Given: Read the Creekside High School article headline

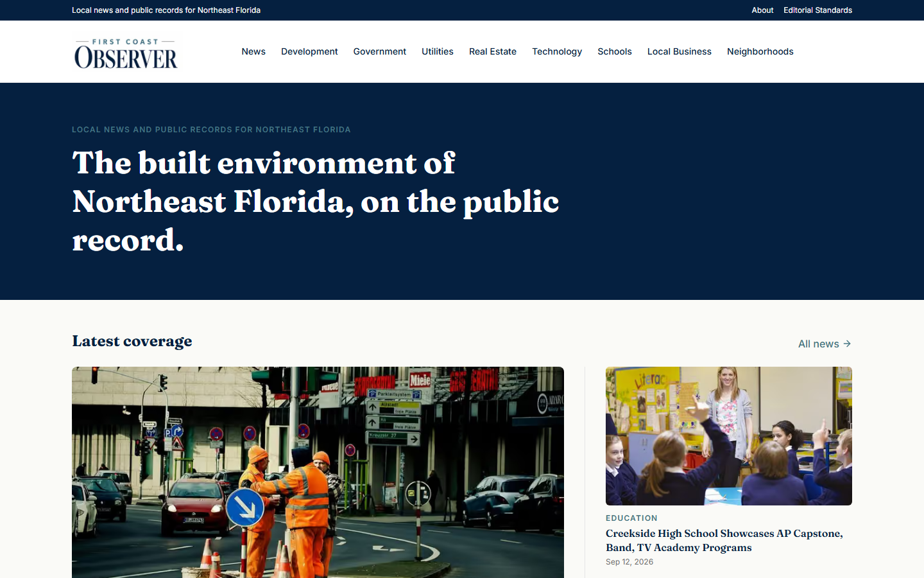Looking at the screenshot, I should tap(724, 540).
